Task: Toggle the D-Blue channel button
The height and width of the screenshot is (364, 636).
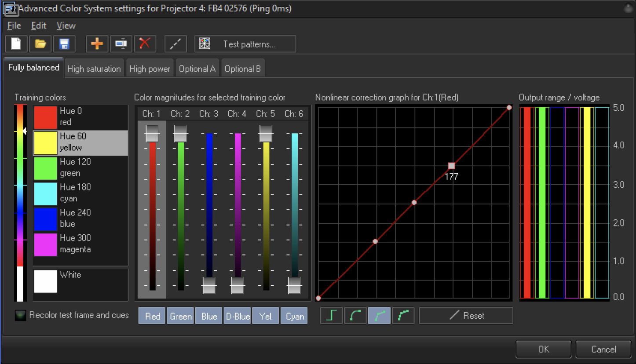Action: (x=238, y=316)
